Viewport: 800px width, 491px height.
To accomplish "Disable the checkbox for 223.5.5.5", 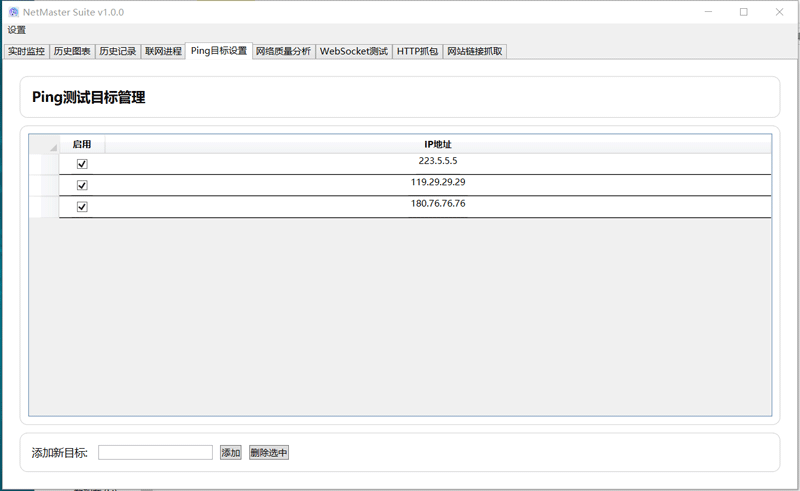I will [x=82, y=164].
